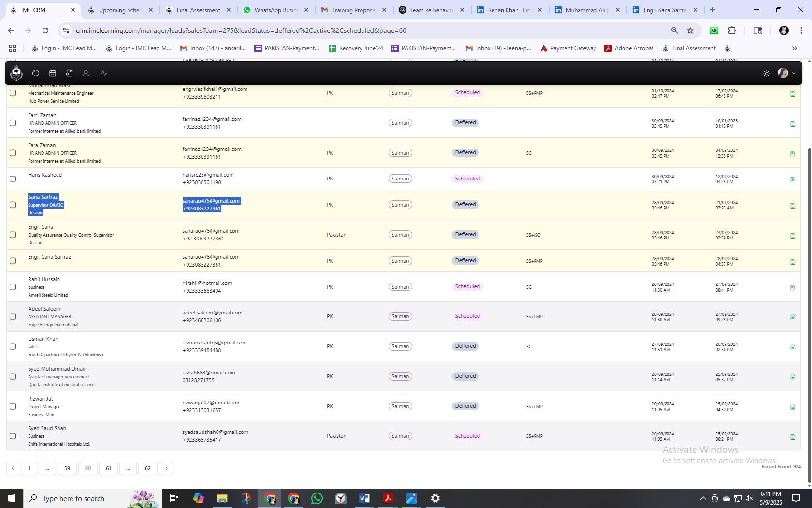Viewport: 812px width, 508px height.
Task: Open the browser extensions puzzle icon
Action: point(732,30)
